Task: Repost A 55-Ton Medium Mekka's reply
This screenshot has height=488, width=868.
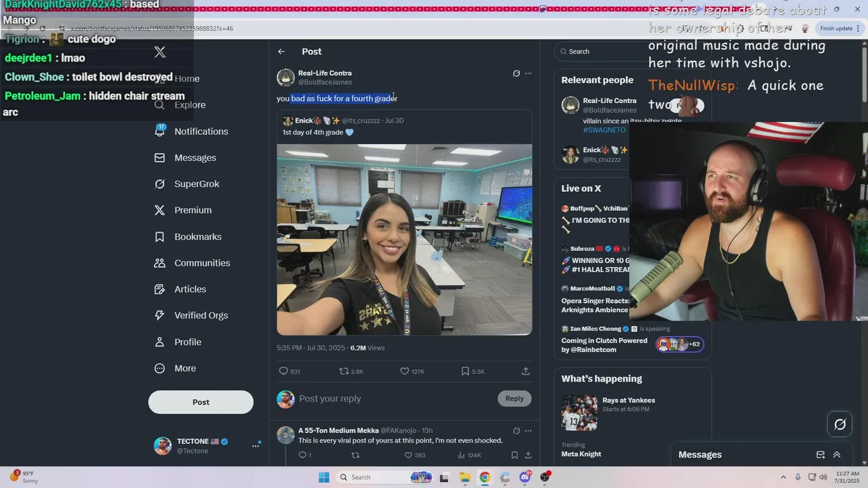Action: coord(355,455)
